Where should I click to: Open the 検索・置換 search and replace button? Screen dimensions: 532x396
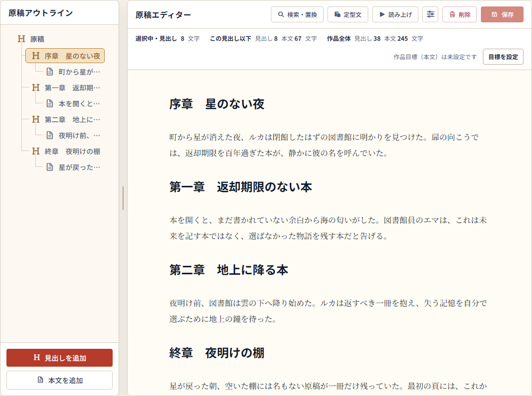(297, 14)
